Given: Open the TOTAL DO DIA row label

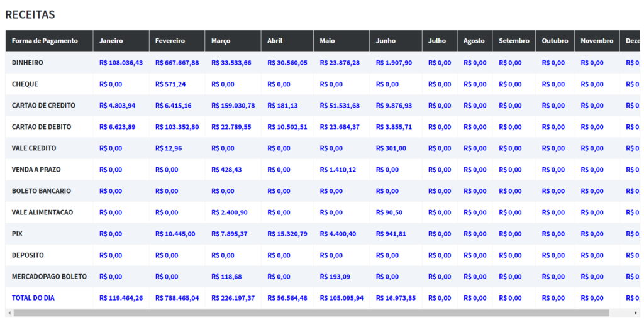Looking at the screenshot, I should tap(33, 298).
